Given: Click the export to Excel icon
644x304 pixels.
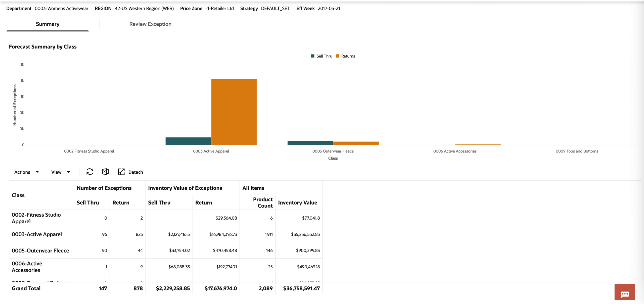Looking at the screenshot, I should tap(105, 172).
